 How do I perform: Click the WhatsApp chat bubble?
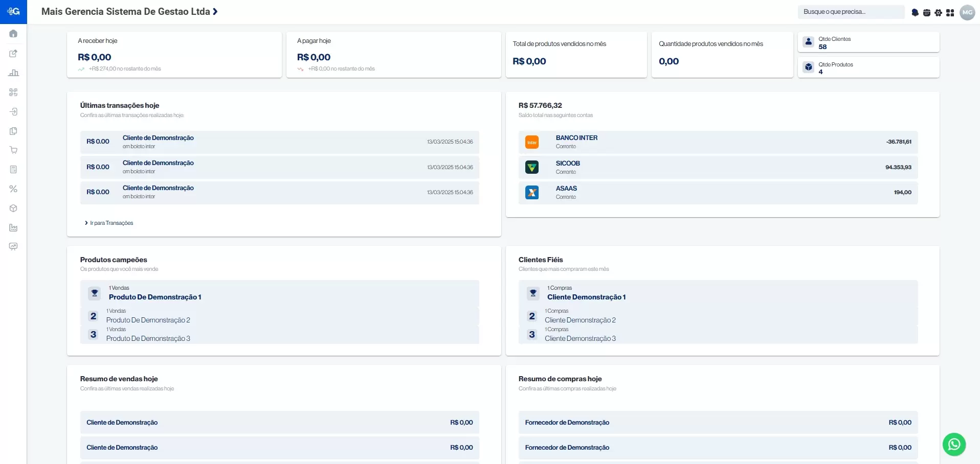point(953,445)
